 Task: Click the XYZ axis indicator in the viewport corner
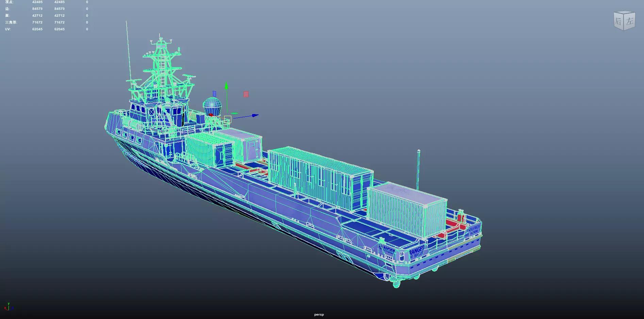pyautogui.click(x=9, y=307)
